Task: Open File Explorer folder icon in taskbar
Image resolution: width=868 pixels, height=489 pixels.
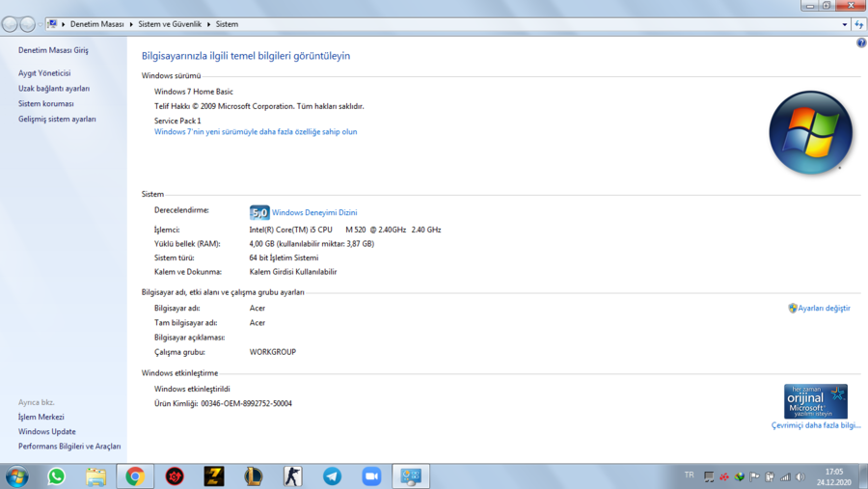Action: [95, 476]
